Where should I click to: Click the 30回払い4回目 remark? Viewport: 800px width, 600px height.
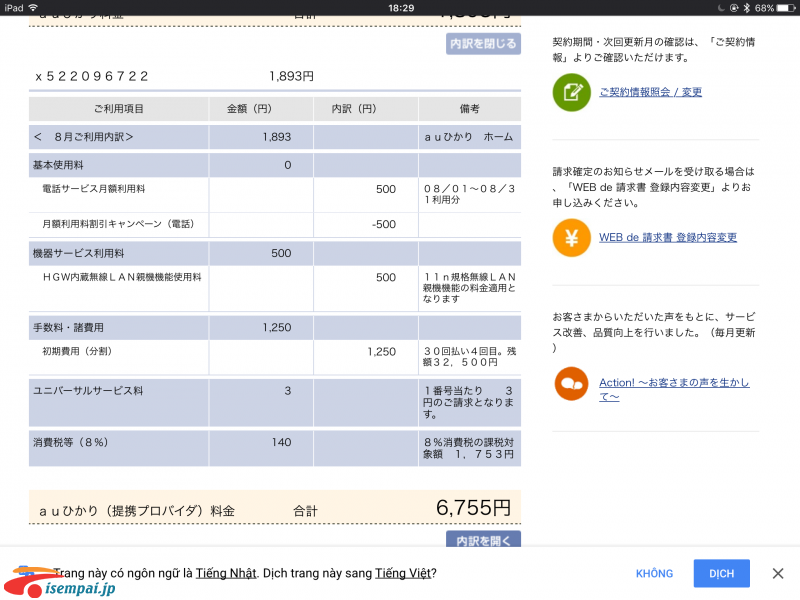[469, 357]
